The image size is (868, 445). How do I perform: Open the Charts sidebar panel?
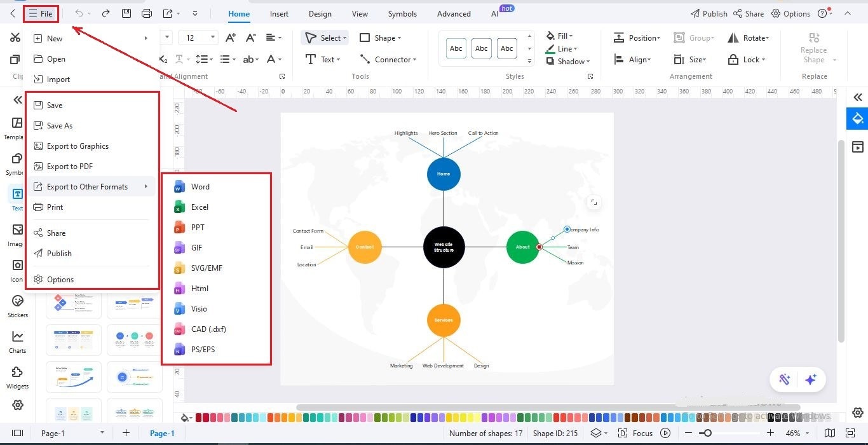tap(17, 341)
